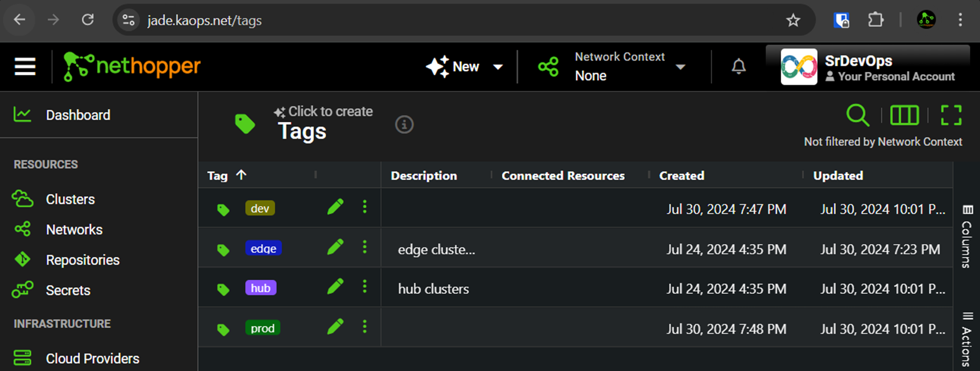
Task: Open Secrets in sidebar
Action: point(68,290)
